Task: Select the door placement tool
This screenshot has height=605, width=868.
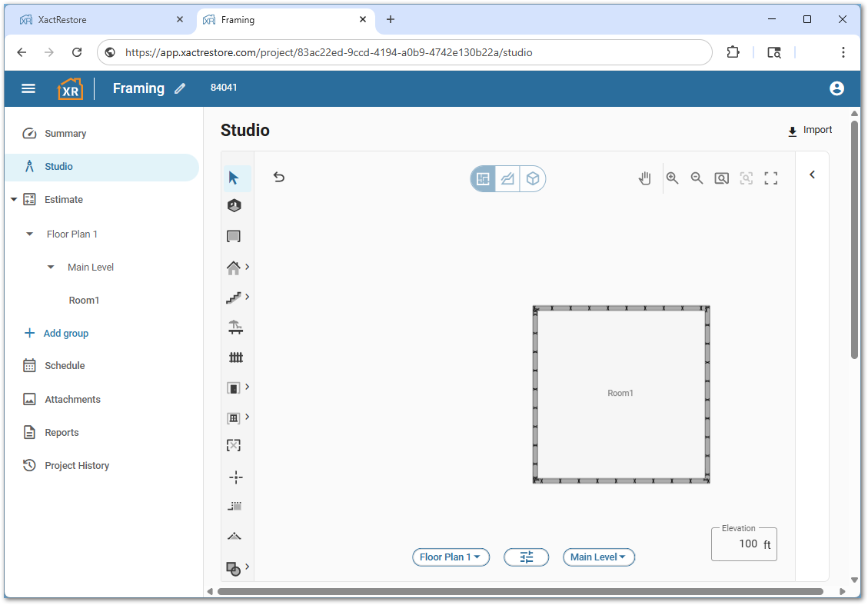Action: 233,387
